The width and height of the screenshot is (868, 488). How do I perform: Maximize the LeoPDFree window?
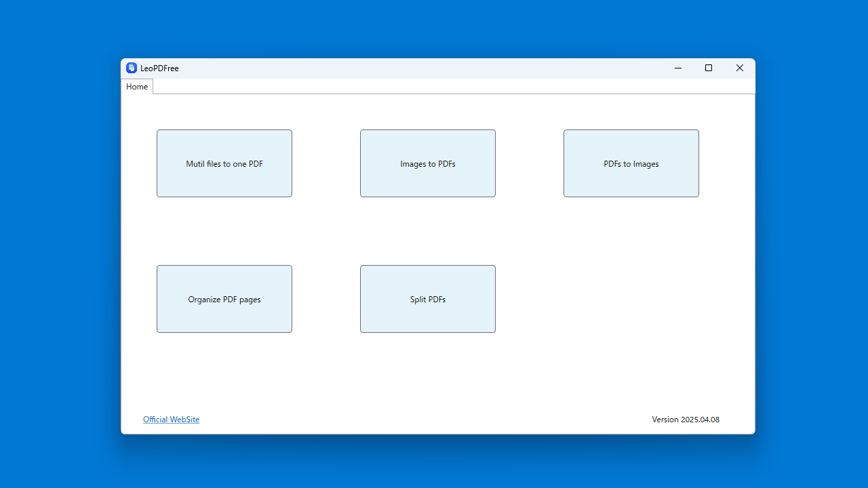click(709, 68)
